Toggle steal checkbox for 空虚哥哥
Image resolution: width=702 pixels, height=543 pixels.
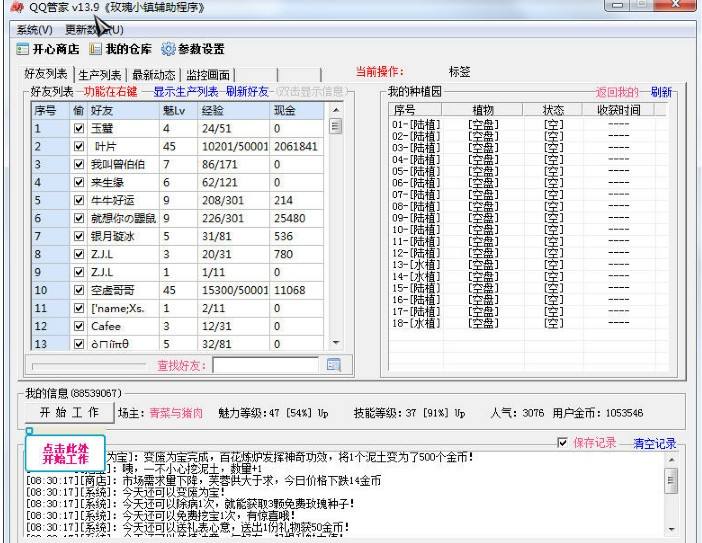coord(79,290)
